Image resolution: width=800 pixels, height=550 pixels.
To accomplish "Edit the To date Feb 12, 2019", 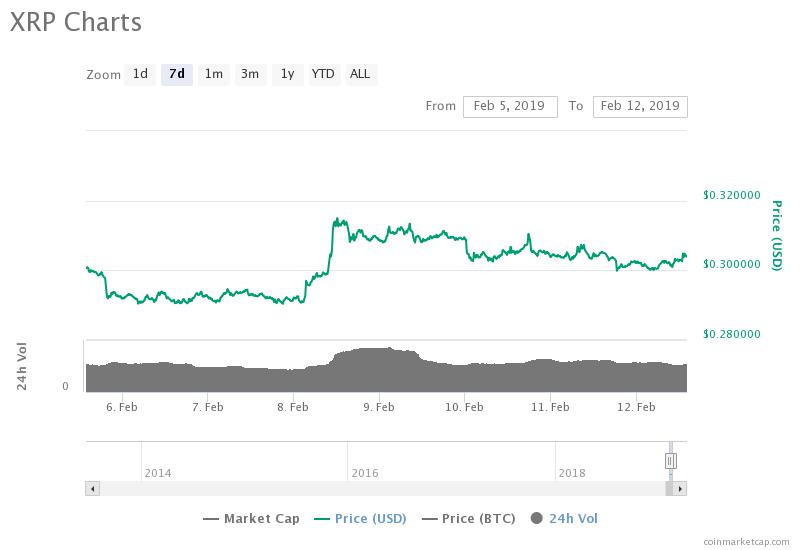I will [x=640, y=106].
